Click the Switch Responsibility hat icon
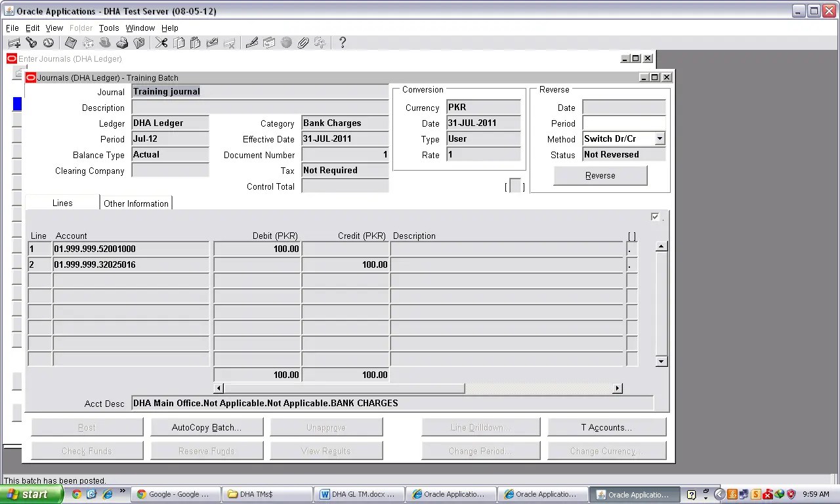Screen dimensions: 840x504 tap(104, 43)
